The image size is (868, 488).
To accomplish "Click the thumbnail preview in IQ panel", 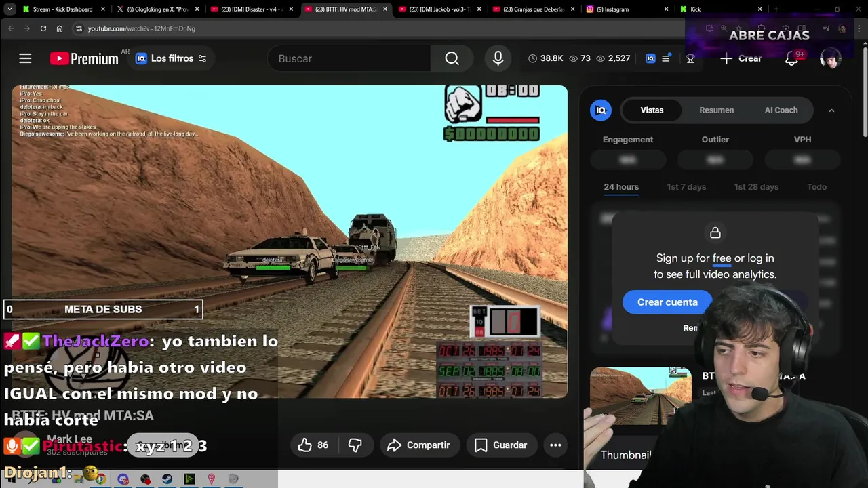I will (640, 396).
